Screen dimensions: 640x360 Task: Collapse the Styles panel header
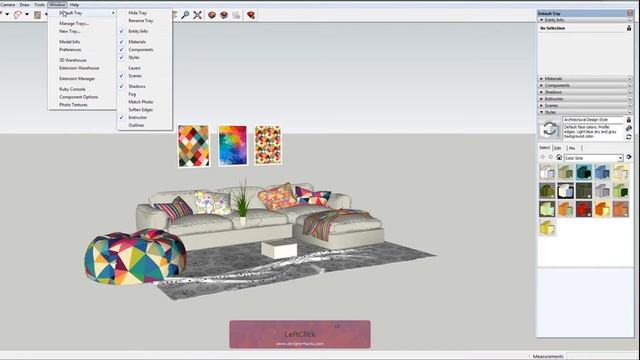pyautogui.click(x=585, y=112)
